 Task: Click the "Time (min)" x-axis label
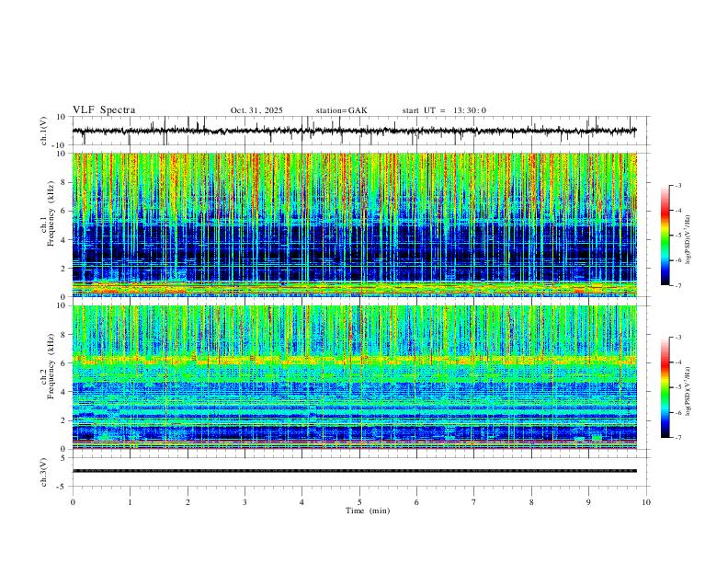point(368,511)
